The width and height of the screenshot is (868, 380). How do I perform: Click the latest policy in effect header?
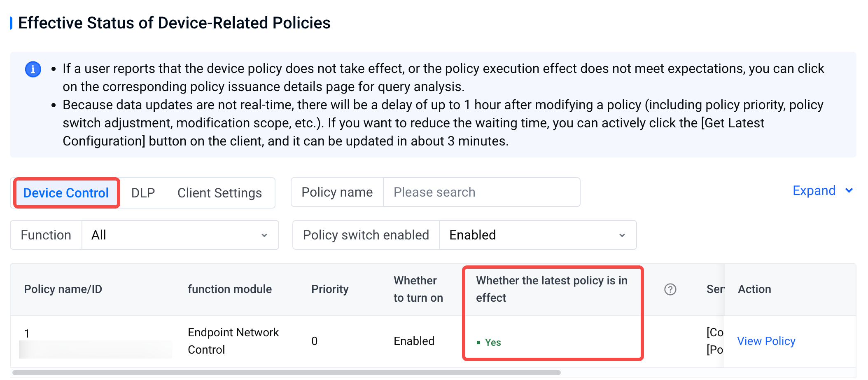551,289
